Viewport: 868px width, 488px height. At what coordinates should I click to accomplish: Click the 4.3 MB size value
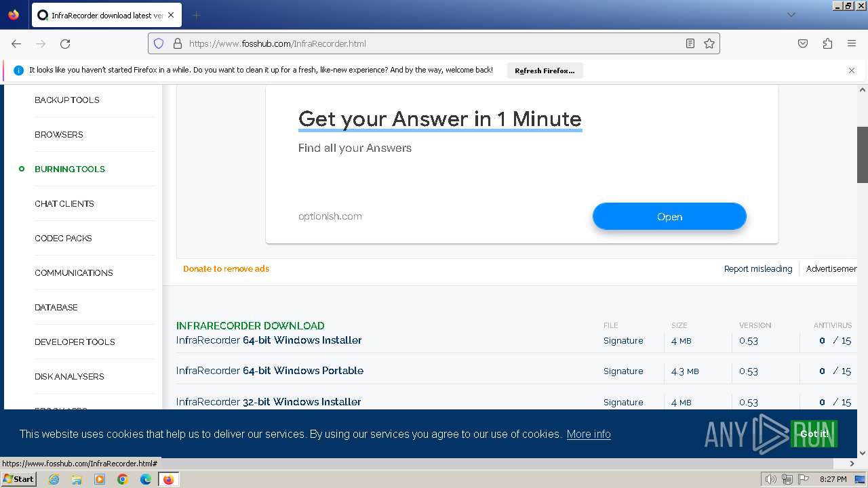pos(685,371)
